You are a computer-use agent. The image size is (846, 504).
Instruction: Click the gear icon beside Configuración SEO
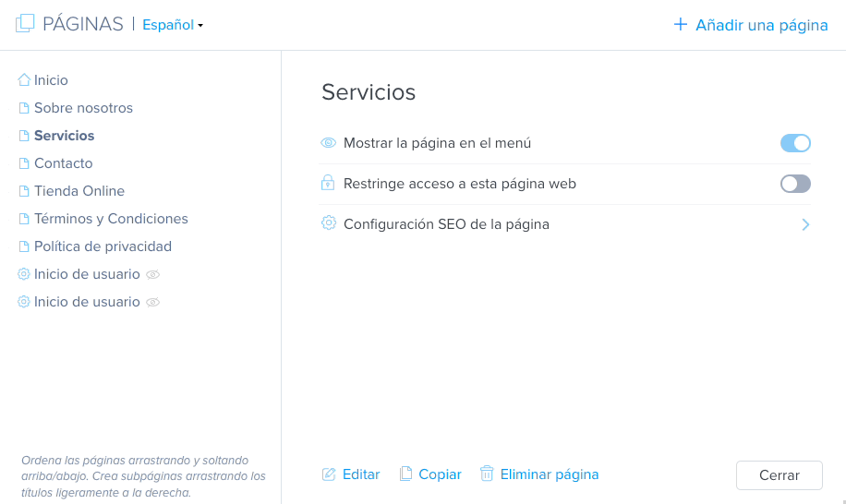pyautogui.click(x=328, y=223)
